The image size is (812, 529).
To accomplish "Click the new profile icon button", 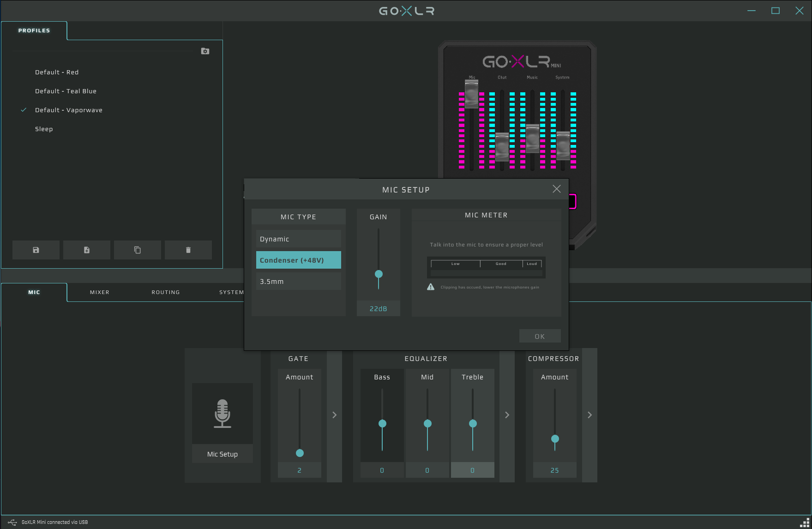I will tap(87, 250).
